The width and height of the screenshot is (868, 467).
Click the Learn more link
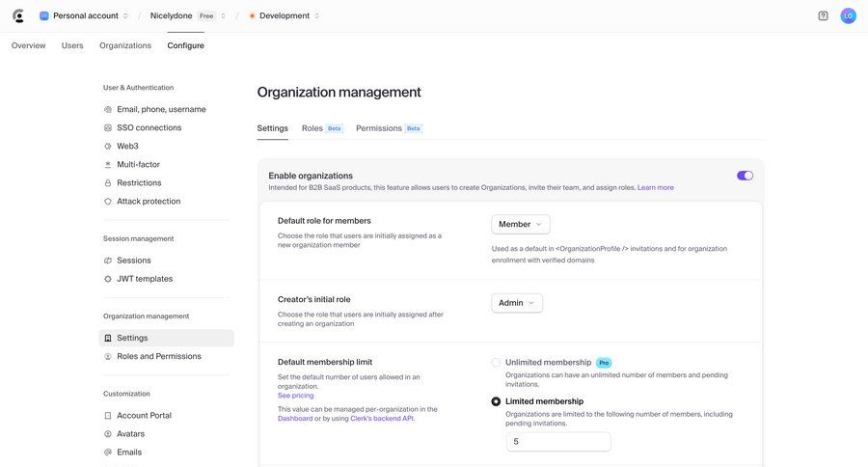click(656, 188)
